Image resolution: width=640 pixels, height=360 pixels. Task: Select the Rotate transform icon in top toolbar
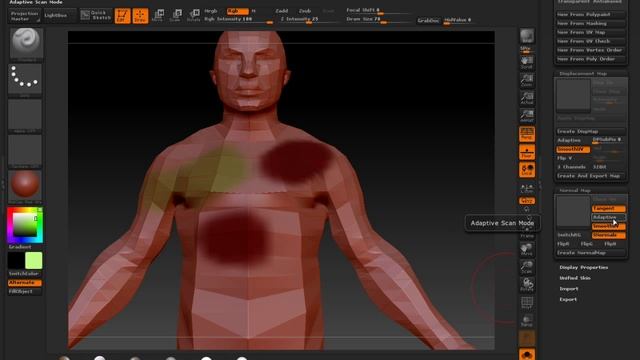pyautogui.click(x=193, y=16)
